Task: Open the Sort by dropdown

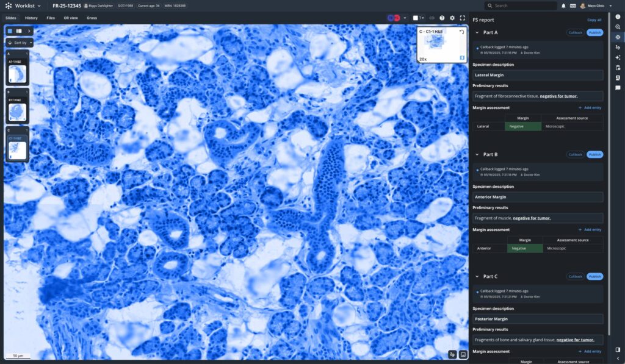Action: pos(20,43)
